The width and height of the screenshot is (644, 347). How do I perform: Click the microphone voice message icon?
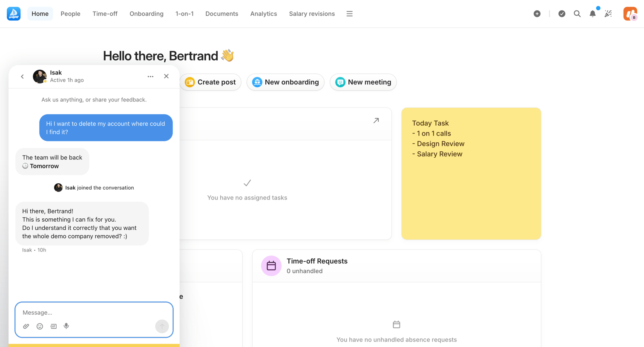point(66,326)
